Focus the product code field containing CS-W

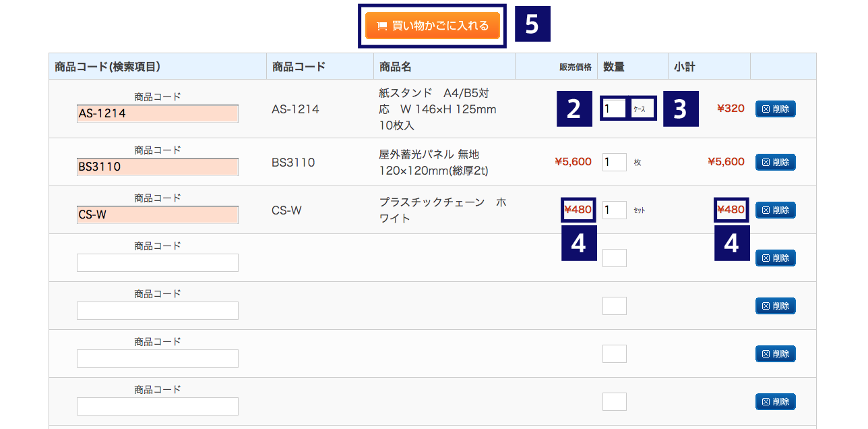pos(158,214)
